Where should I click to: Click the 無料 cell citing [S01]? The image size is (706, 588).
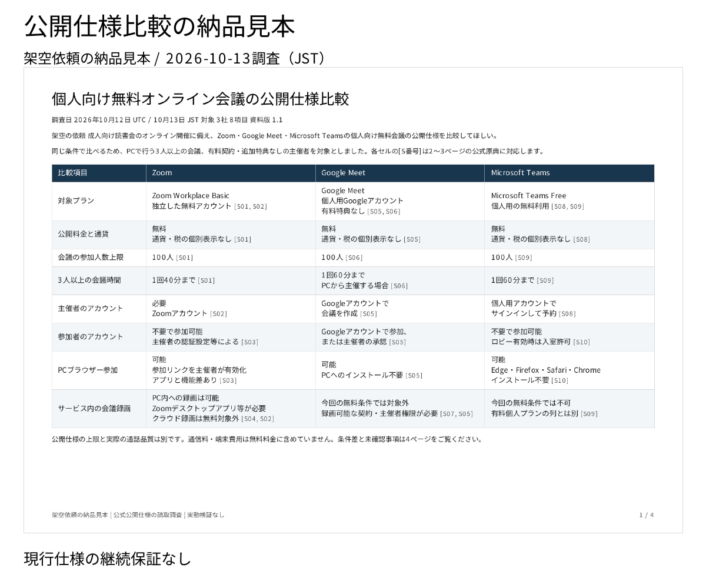coord(231,234)
